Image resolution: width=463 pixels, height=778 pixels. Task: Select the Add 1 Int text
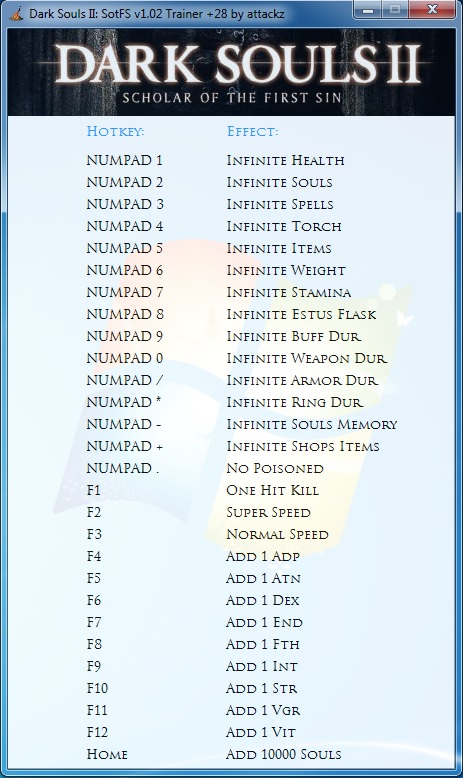(x=262, y=666)
